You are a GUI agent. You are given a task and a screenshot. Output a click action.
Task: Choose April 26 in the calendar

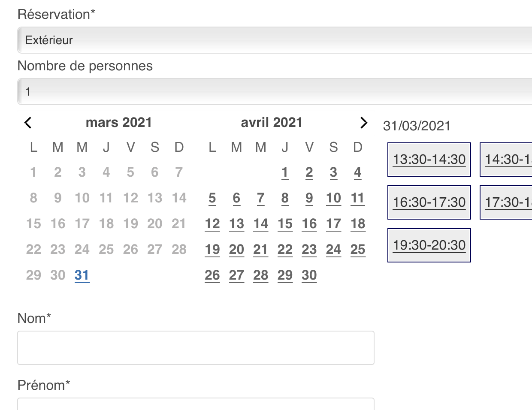coord(212,275)
